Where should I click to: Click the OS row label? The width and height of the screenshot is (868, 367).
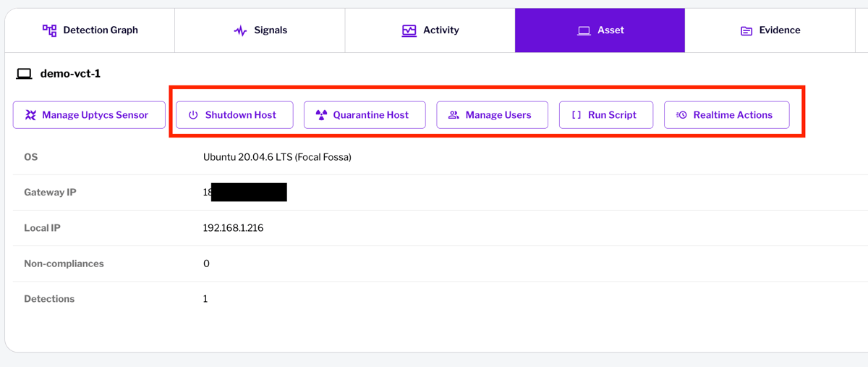tap(30, 157)
